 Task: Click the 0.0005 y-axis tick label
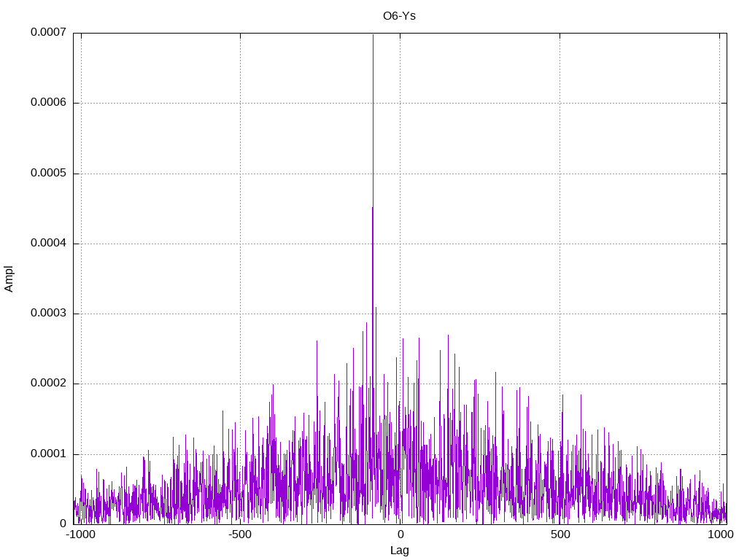coord(49,173)
